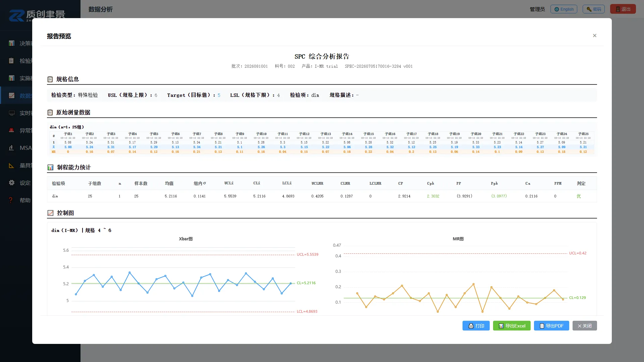Viewport: 644px width, 362px height.
Task: Click the UCL=5.5539 label on Xbar chart
Action: click(308, 254)
